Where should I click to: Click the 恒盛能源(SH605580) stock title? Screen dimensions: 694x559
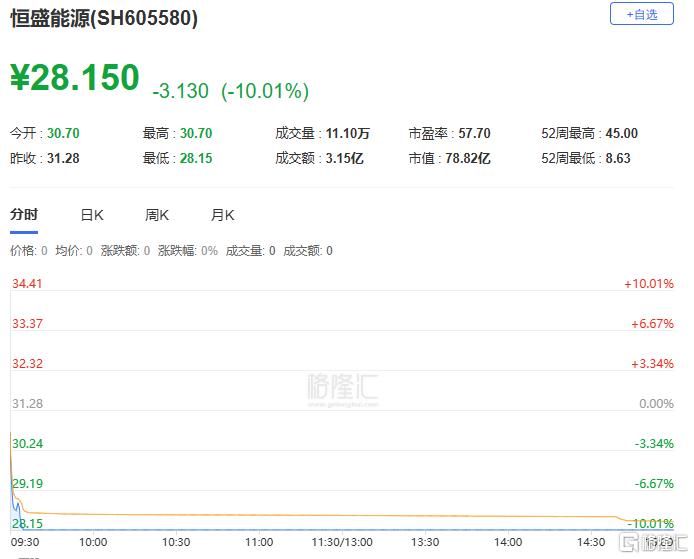(x=104, y=19)
